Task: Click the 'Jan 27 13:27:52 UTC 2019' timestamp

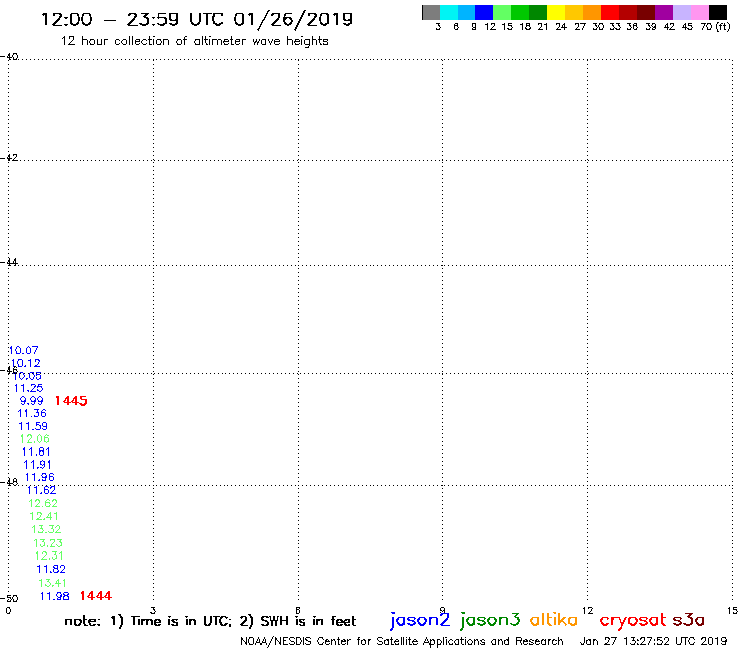Action: (x=654, y=641)
